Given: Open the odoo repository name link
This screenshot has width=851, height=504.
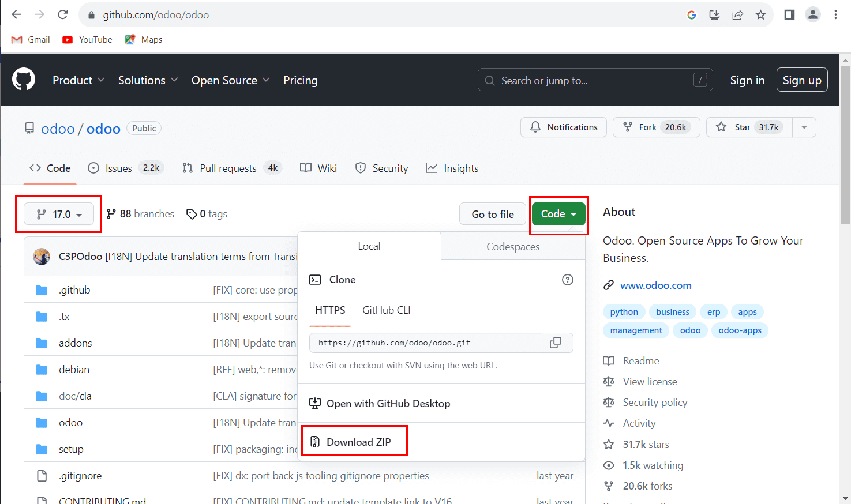Looking at the screenshot, I should 103,129.
